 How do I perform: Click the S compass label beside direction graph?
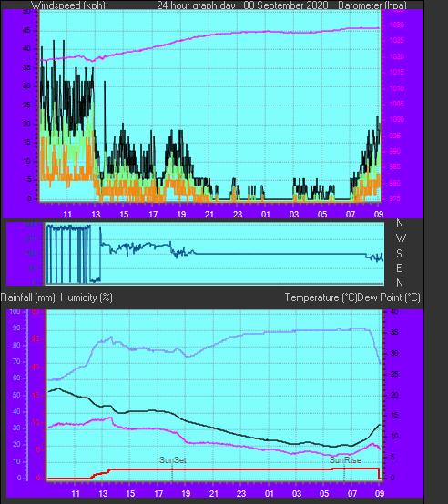(399, 254)
